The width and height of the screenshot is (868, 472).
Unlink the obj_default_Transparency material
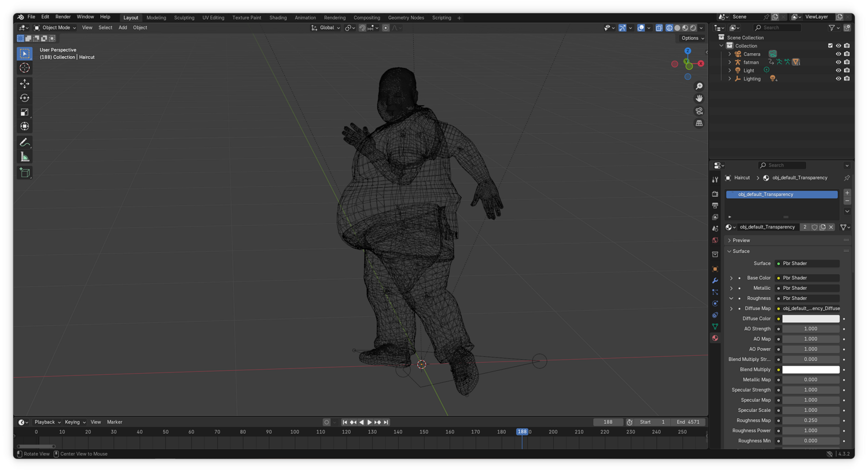pyautogui.click(x=831, y=227)
